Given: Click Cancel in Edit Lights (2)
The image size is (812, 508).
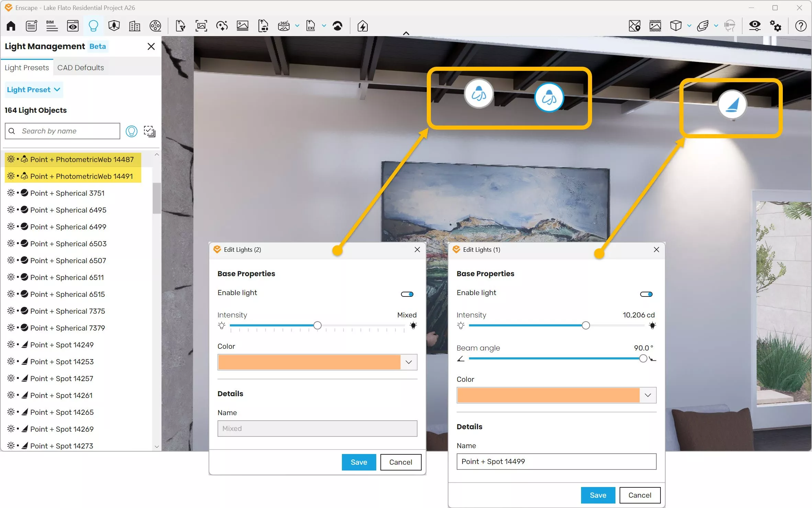Looking at the screenshot, I should (x=401, y=462).
